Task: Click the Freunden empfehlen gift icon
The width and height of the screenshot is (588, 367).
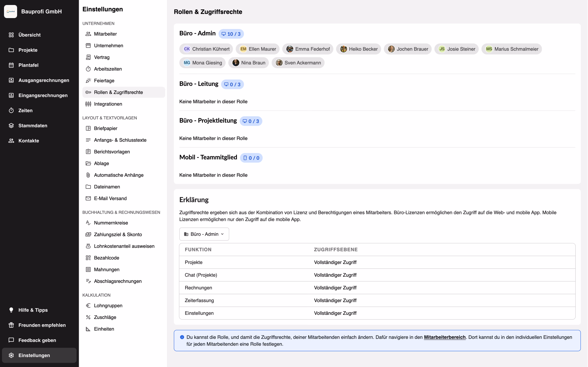Action: 11,325
